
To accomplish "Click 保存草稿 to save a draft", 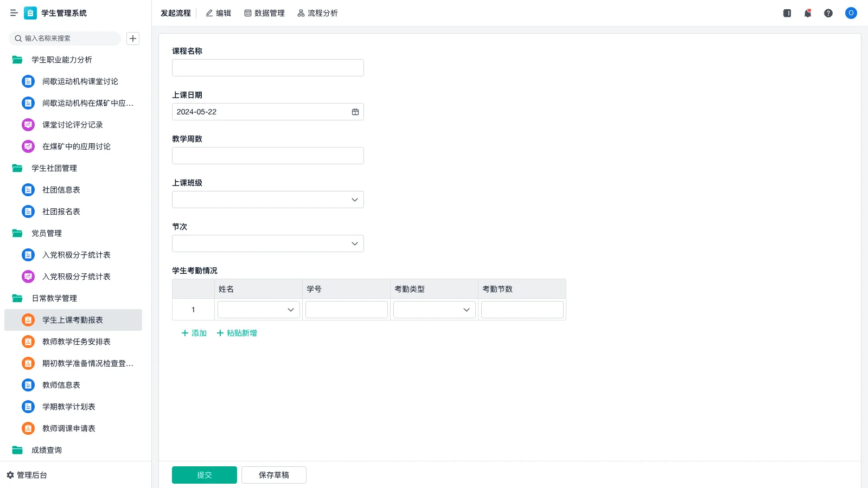I will tap(273, 474).
